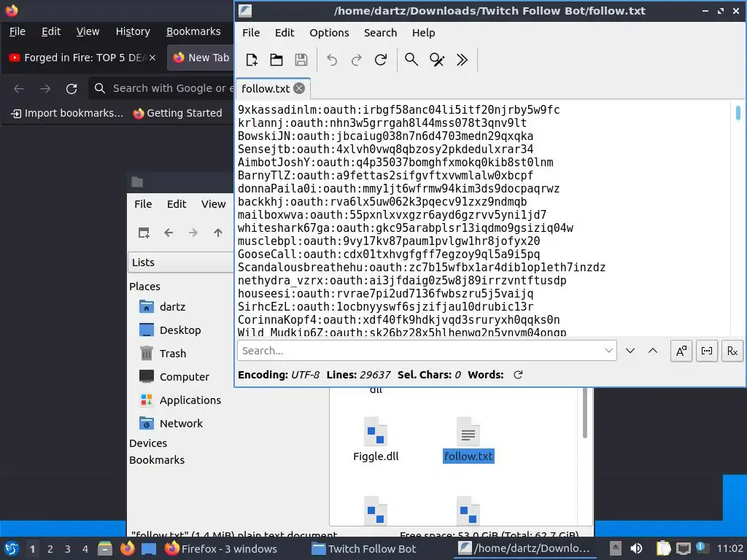This screenshot has width=747, height=560.
Task: Open the Getting Started bookmark
Action: (178, 113)
